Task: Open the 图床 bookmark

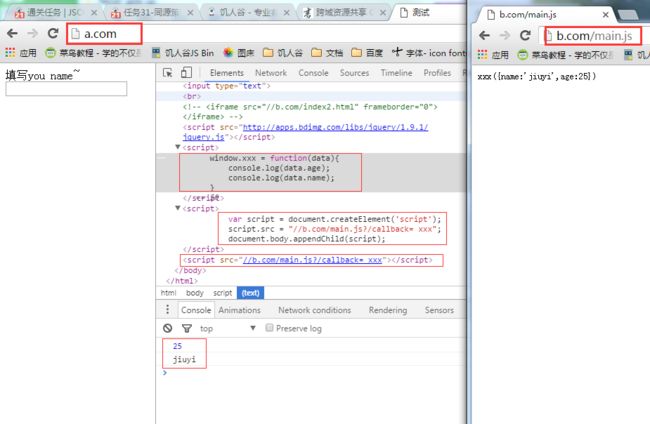Action: coord(239,53)
